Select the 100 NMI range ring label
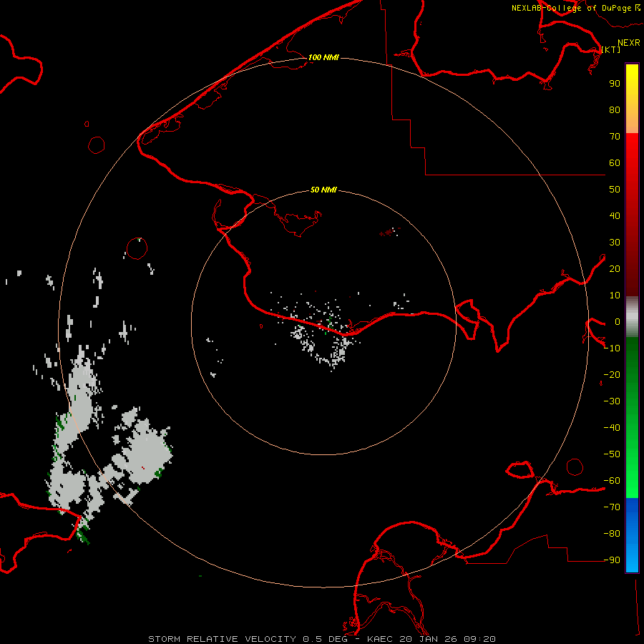Image resolution: width=644 pixels, height=644 pixels. pyautogui.click(x=323, y=57)
